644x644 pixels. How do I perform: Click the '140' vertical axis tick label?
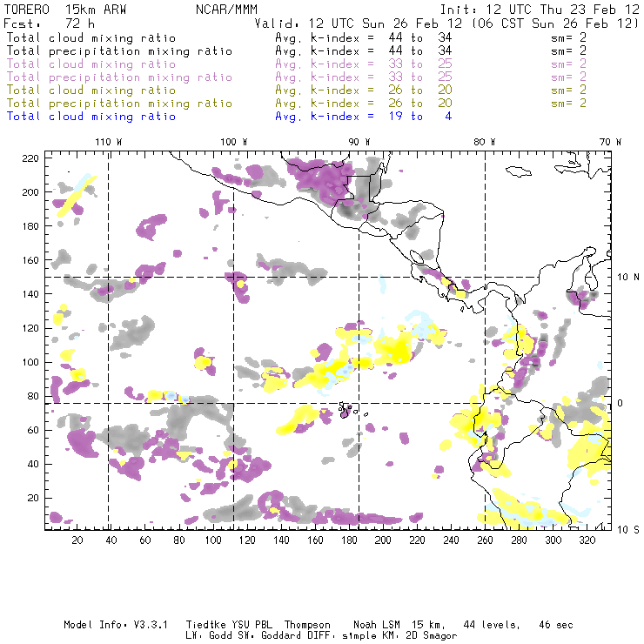(x=30, y=294)
